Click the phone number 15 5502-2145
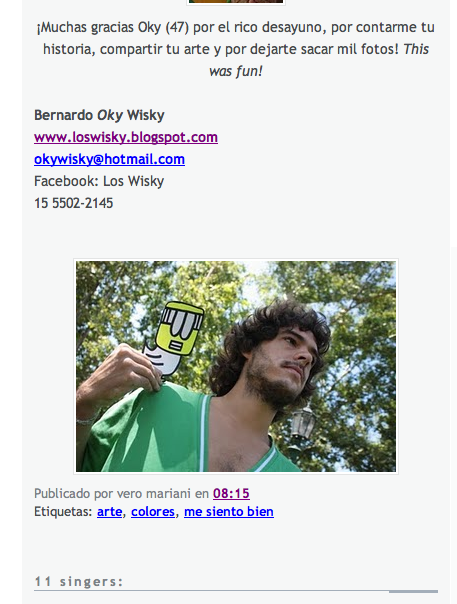 pos(74,203)
